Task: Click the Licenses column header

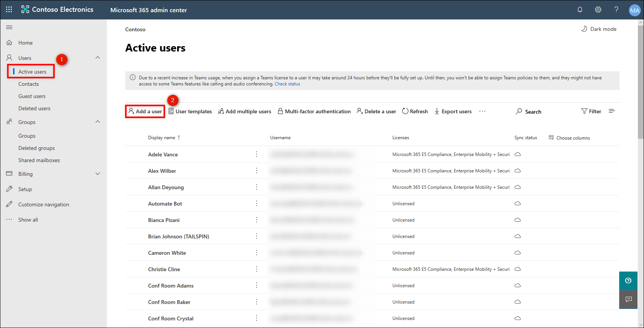Action: pyautogui.click(x=401, y=138)
